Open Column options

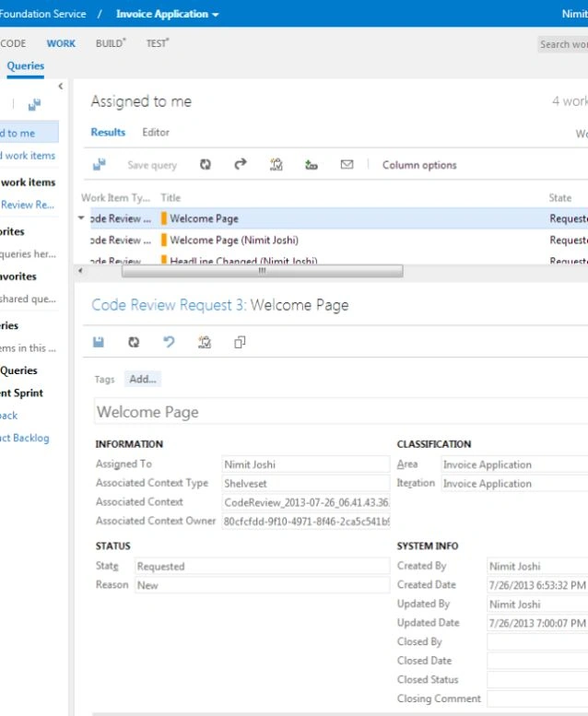click(419, 165)
